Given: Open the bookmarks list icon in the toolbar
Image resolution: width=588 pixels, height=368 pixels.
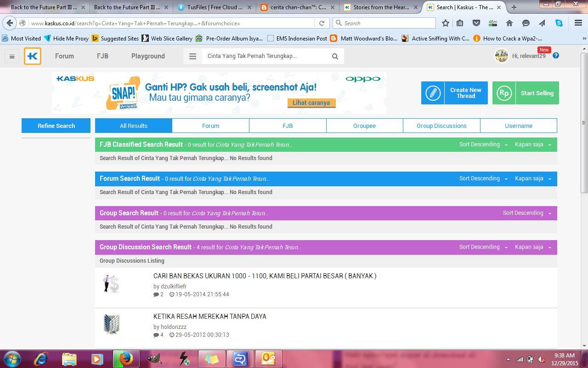Looking at the screenshot, I should (x=460, y=23).
